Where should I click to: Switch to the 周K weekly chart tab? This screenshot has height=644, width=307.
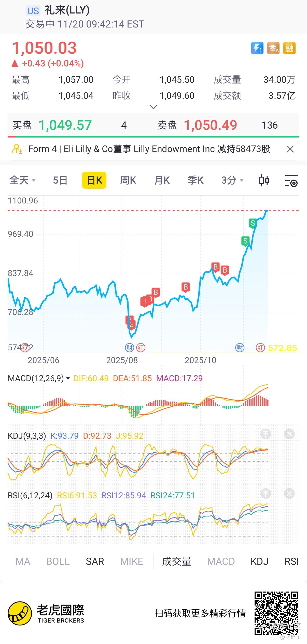coord(128,181)
